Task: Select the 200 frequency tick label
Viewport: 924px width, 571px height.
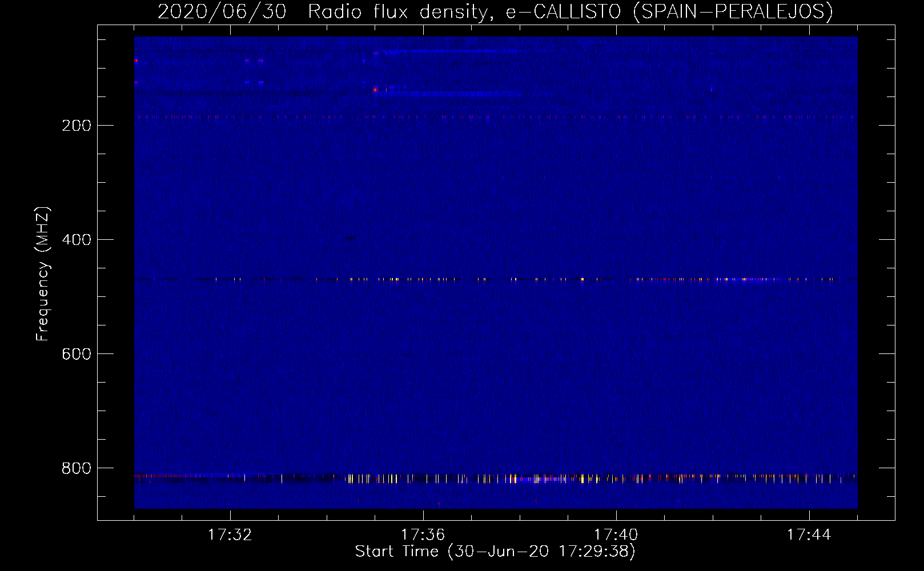Action: coord(77,126)
